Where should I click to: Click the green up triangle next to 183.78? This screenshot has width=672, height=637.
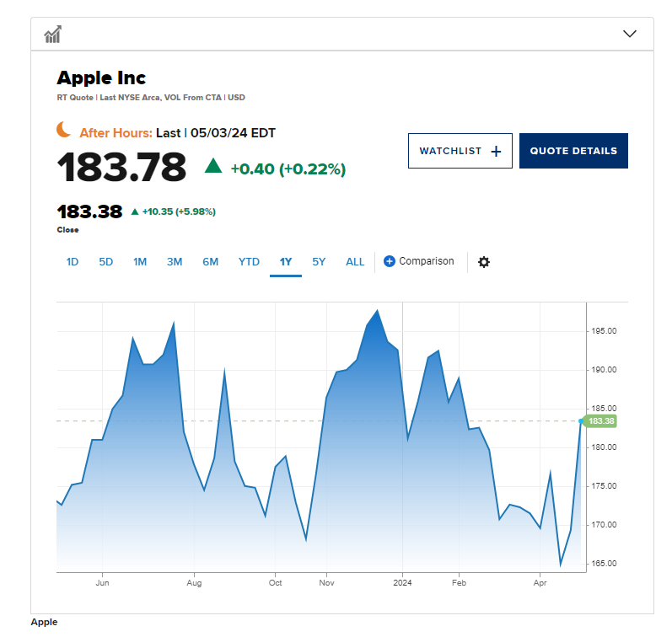pyautogui.click(x=213, y=166)
